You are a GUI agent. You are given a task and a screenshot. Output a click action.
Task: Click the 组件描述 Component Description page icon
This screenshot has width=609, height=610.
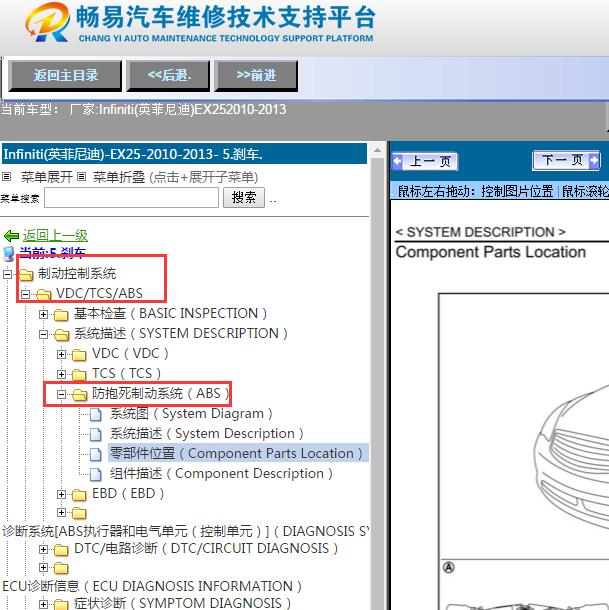[x=96, y=474]
